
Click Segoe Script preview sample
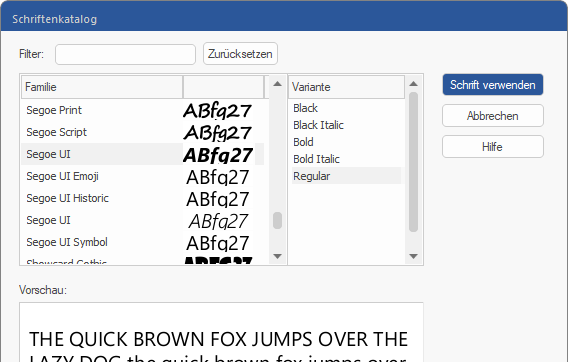[x=217, y=133]
